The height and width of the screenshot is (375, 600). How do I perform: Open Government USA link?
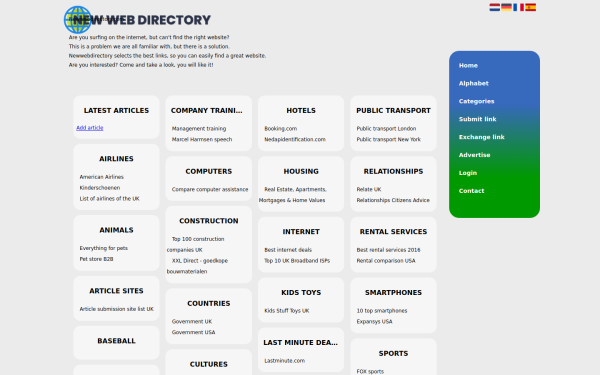coord(194,333)
